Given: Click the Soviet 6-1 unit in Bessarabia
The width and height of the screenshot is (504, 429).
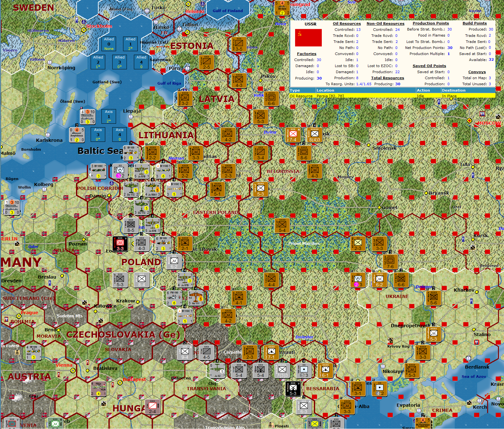Looking at the screenshot, I should 325,370.
